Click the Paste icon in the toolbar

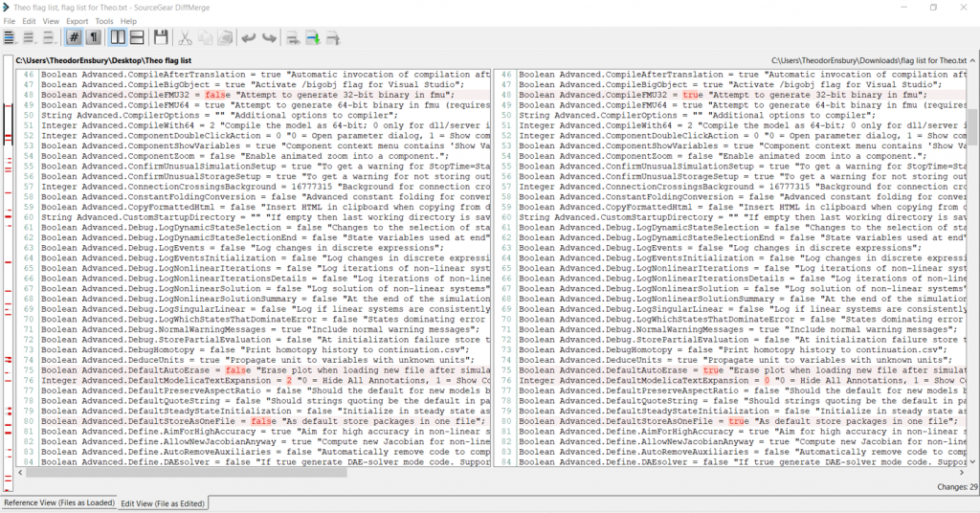(x=225, y=38)
